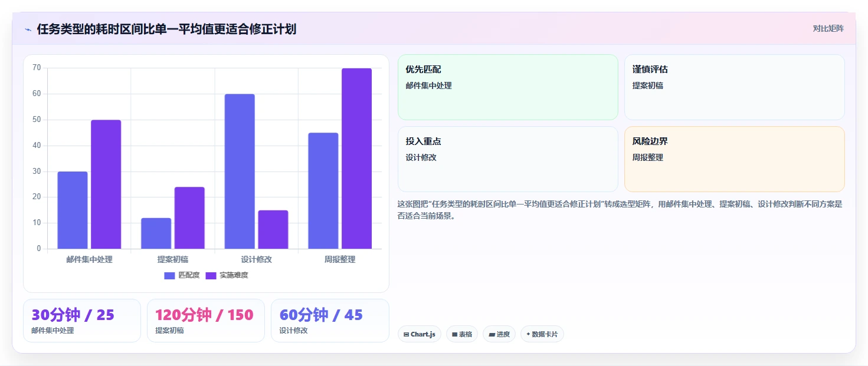Click the 数据卡片 tag chip
Viewport: 868px width, 366px height.
542,334
